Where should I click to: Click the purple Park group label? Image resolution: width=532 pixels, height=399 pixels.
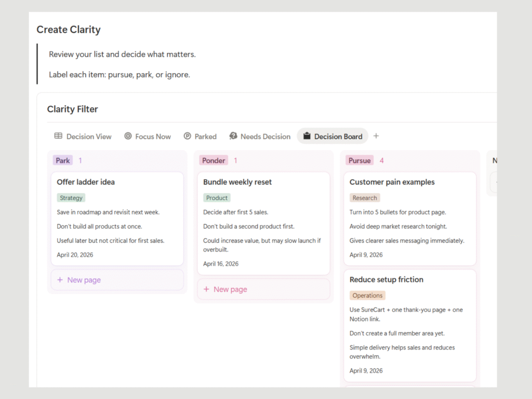pyautogui.click(x=63, y=161)
